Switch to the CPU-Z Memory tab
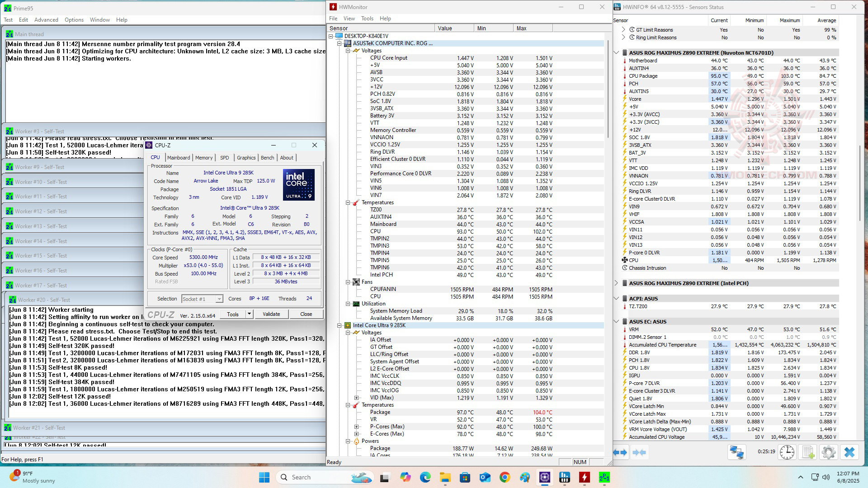868x488 pixels. [x=204, y=158]
